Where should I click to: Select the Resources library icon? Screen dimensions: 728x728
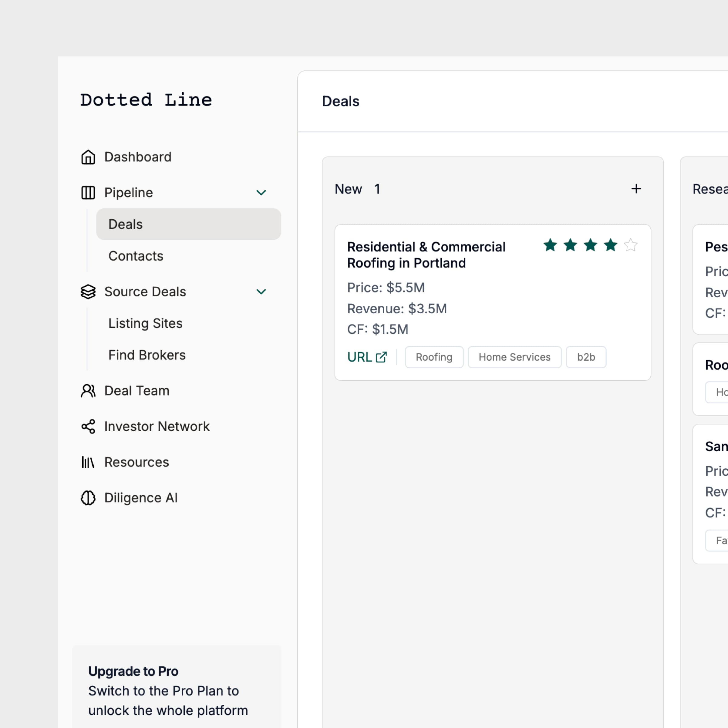tap(88, 462)
